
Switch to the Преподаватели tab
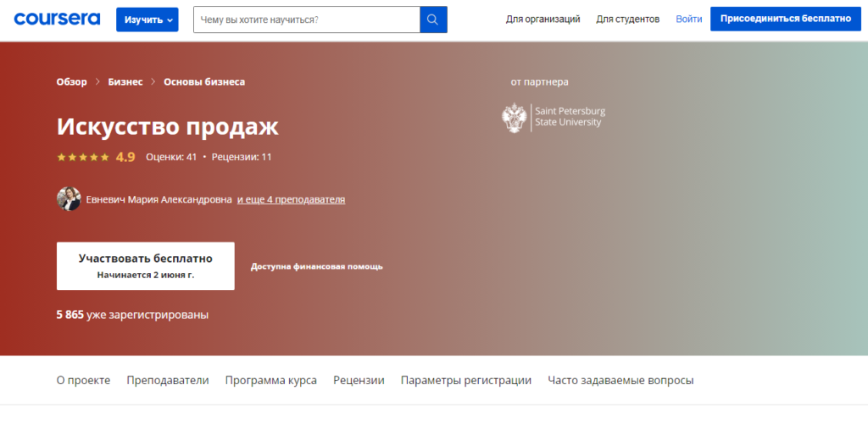[x=167, y=381]
